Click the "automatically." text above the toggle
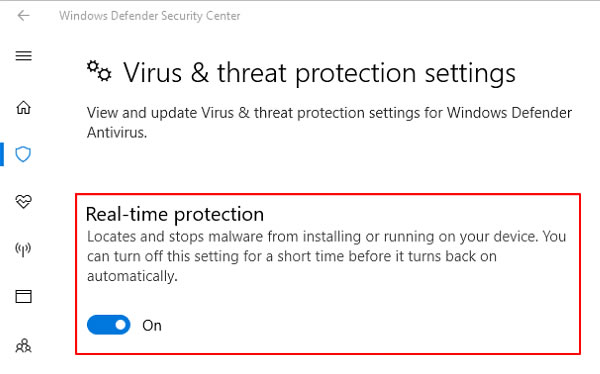Viewport: 600px width, 374px height. 132,276
